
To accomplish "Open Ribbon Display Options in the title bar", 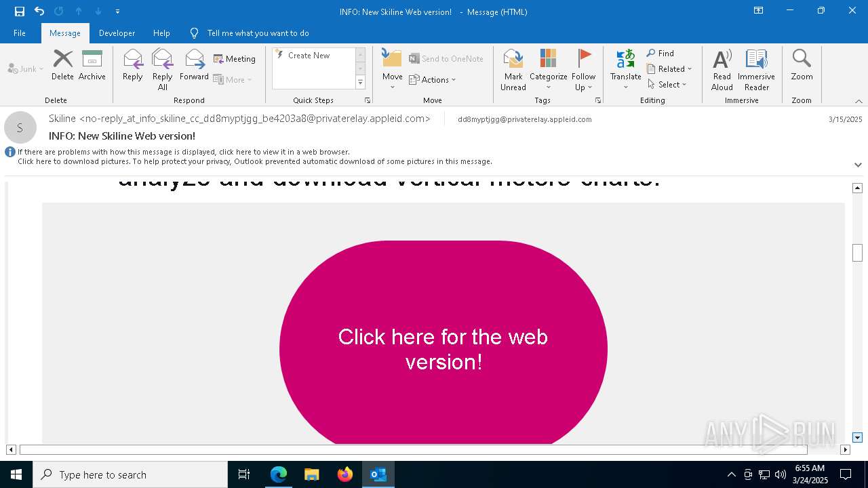I will click(x=758, y=11).
